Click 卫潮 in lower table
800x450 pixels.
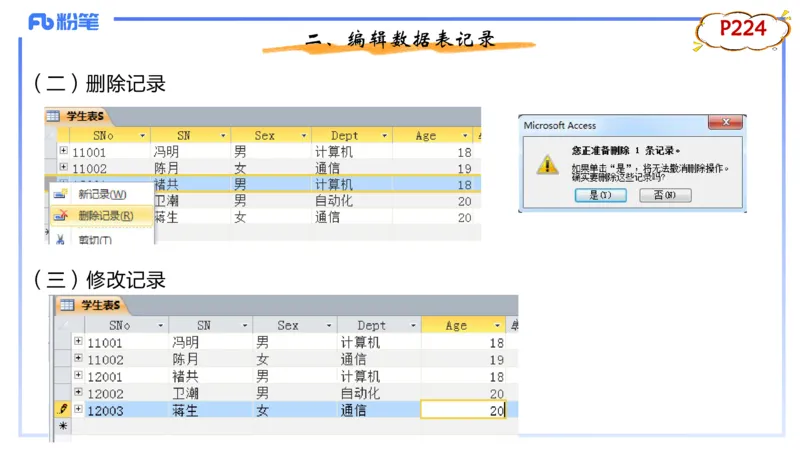click(x=185, y=393)
